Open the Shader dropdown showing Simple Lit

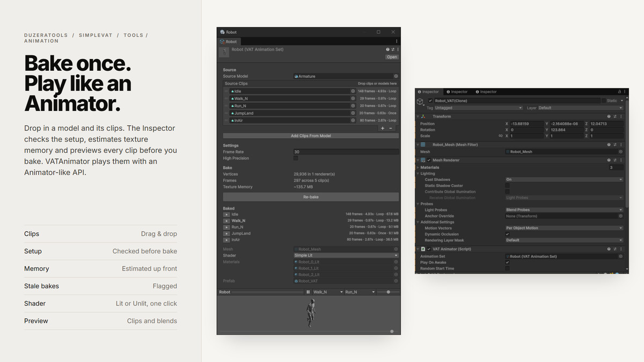tap(346, 255)
